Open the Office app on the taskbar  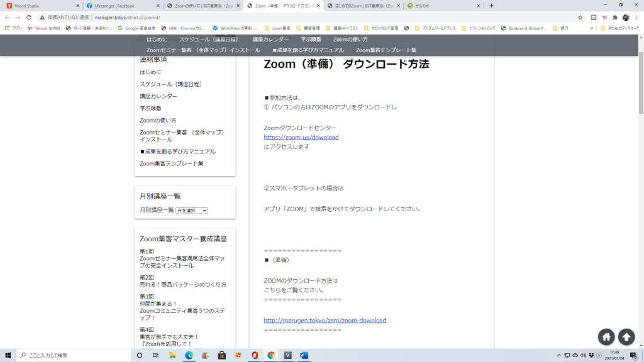click(x=255, y=355)
